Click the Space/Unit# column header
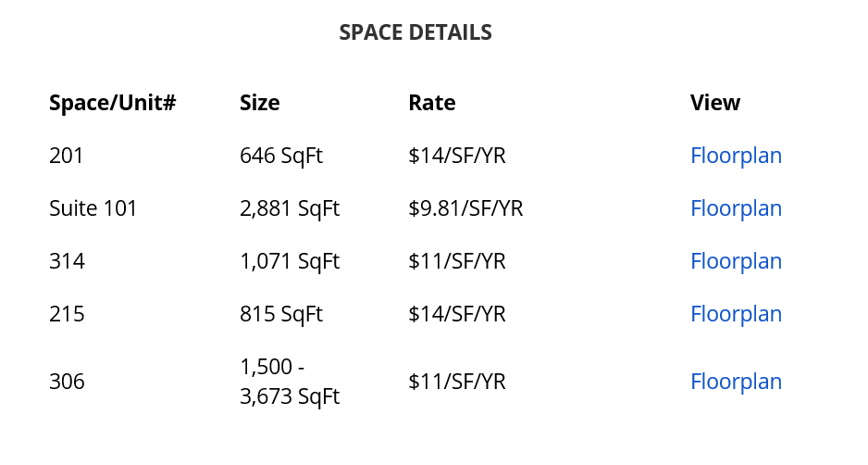The height and width of the screenshot is (465, 868). (112, 103)
